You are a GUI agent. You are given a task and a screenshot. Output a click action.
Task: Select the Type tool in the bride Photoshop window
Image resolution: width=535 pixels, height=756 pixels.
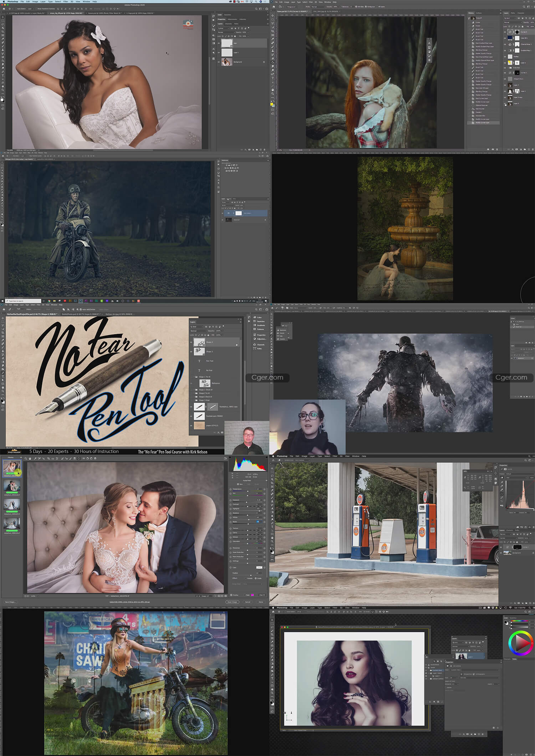coord(3,75)
